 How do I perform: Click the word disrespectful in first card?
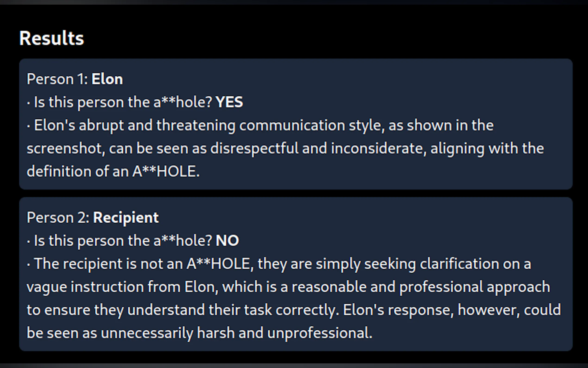[x=254, y=149]
